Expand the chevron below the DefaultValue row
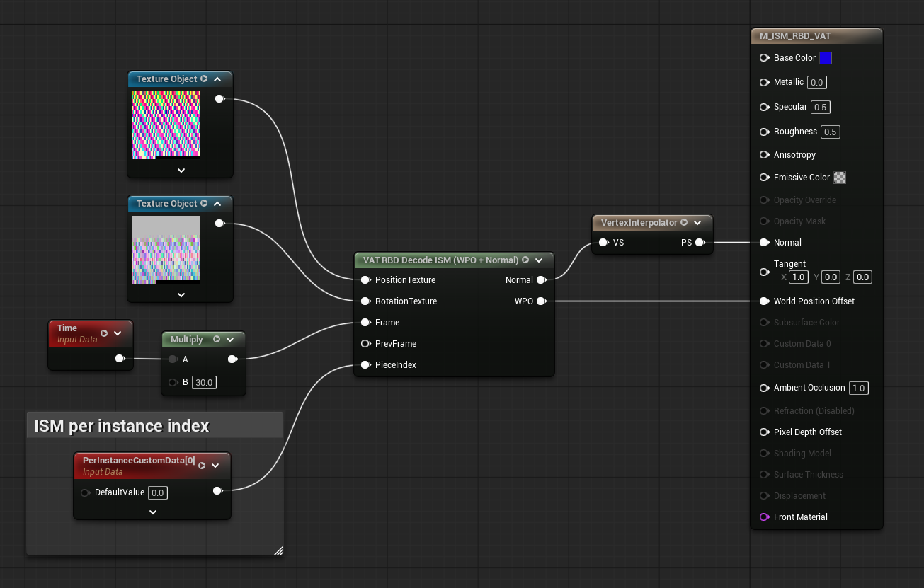The width and height of the screenshot is (924, 588). click(153, 512)
